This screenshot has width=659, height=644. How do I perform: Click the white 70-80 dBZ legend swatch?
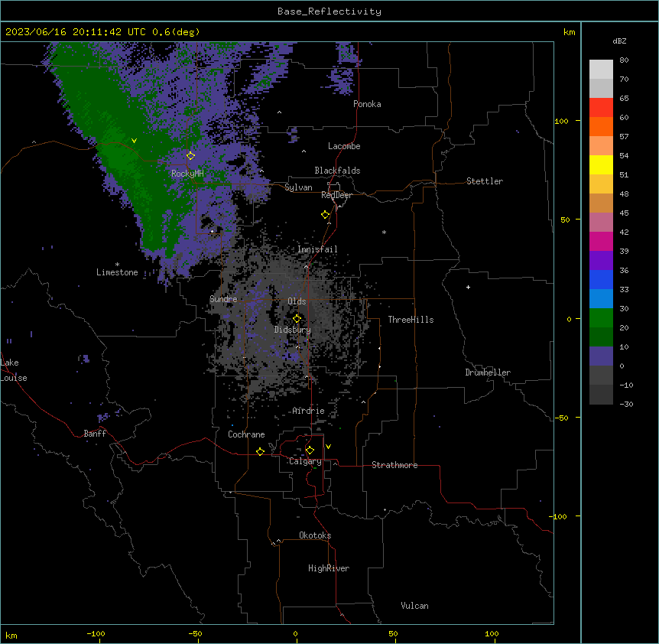coord(601,70)
